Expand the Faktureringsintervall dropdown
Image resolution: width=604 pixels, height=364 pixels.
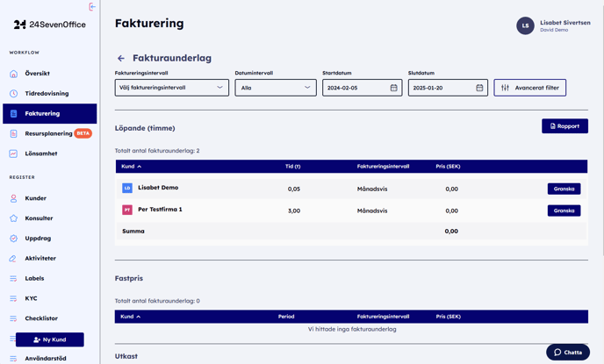(x=172, y=88)
